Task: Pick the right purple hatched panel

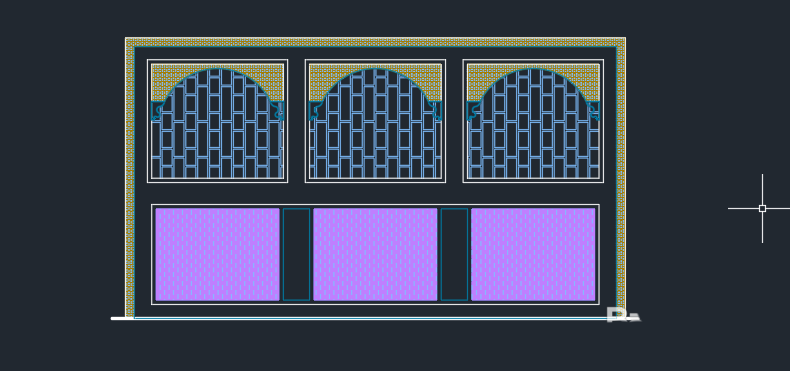Action: pyautogui.click(x=533, y=255)
